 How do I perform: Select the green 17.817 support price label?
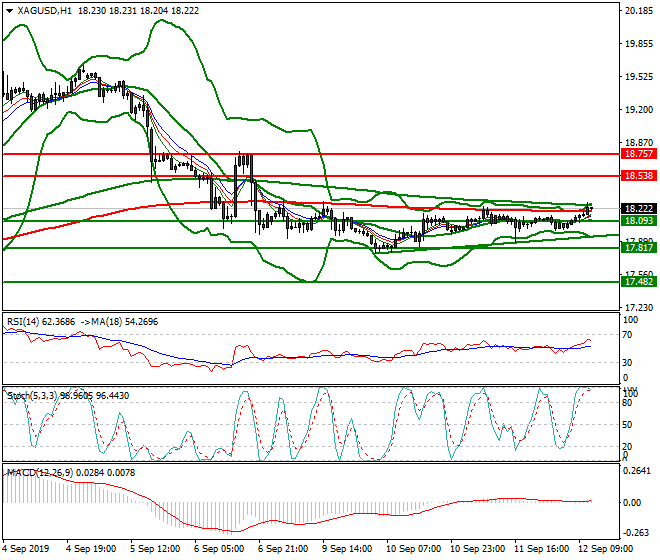639,248
